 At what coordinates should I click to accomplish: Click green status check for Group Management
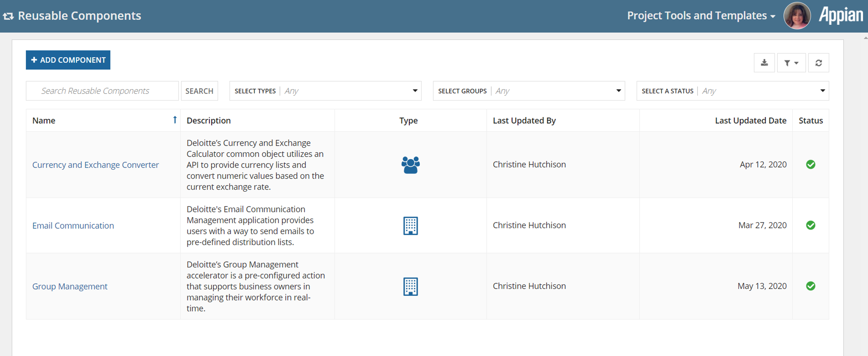810,286
